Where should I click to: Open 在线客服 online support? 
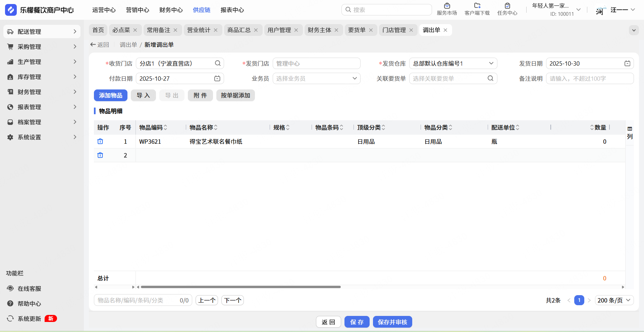coord(29,288)
